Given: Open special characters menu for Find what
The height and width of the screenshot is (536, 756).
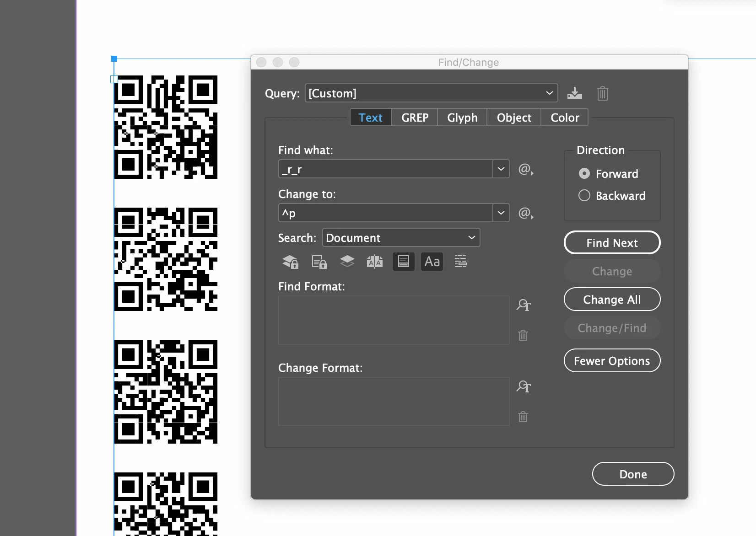Looking at the screenshot, I should [526, 170].
